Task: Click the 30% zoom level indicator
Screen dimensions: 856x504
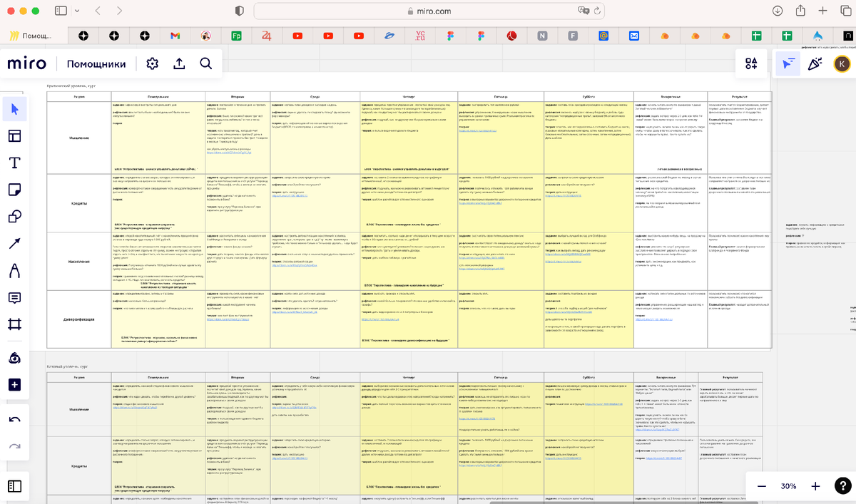Action: tap(788, 486)
